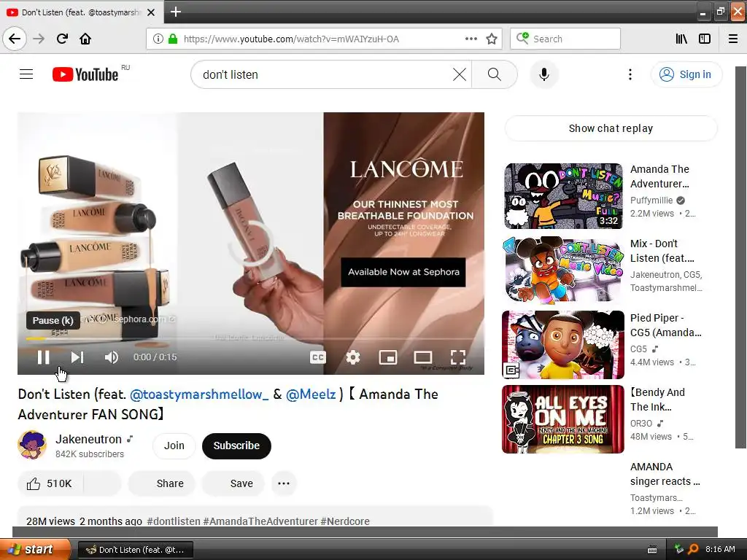The height and width of the screenshot is (560, 747).
Task: Open taskbar on-screen keyboard icon
Action: (652, 550)
